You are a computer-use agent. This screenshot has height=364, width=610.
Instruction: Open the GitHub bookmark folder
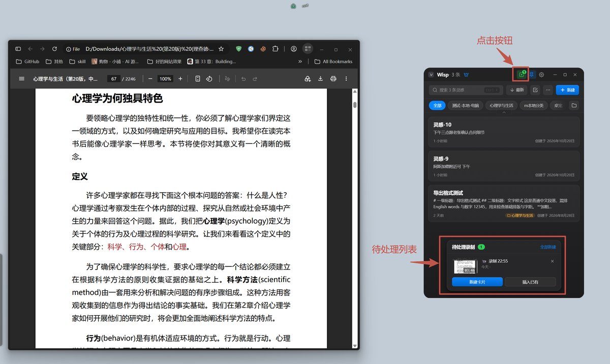tap(27, 62)
